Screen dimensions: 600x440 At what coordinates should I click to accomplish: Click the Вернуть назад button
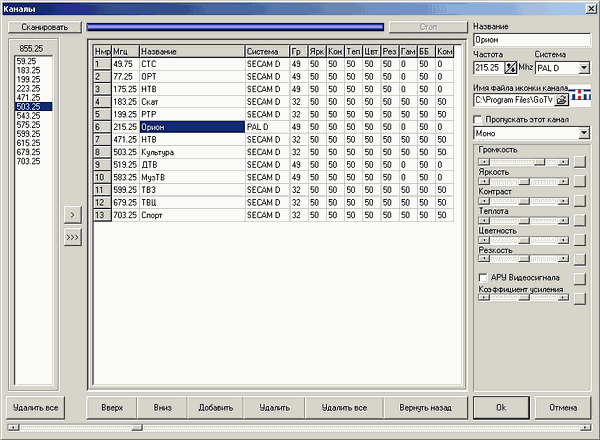click(426, 408)
